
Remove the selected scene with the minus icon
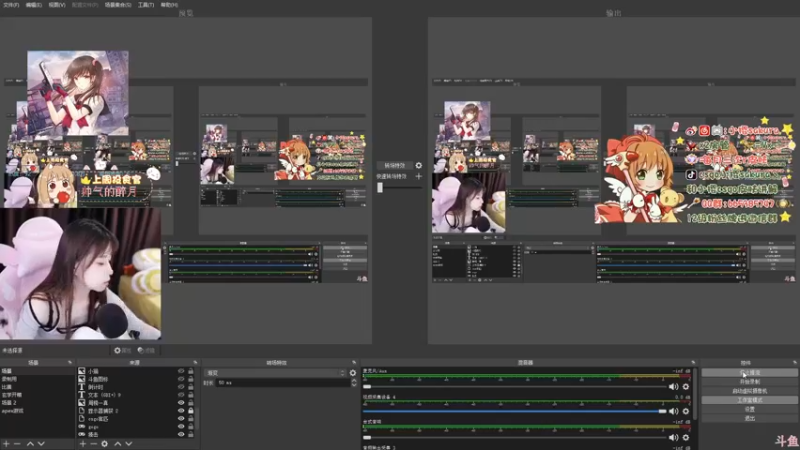(x=17, y=444)
